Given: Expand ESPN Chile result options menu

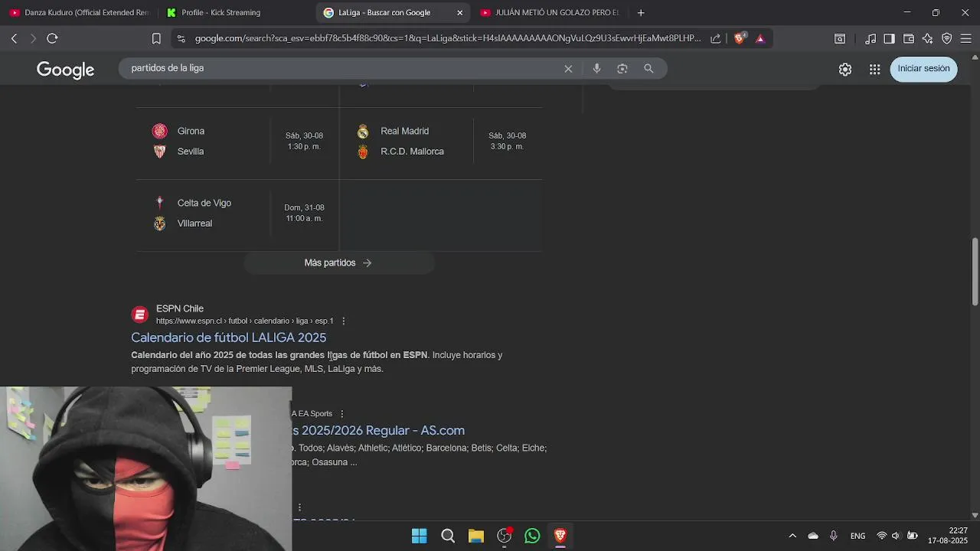Looking at the screenshot, I should tap(343, 321).
